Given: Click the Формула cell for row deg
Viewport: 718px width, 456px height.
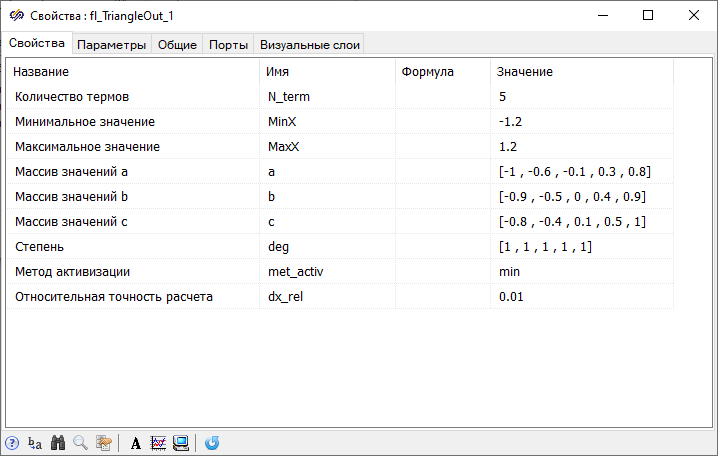Looking at the screenshot, I should [442, 247].
